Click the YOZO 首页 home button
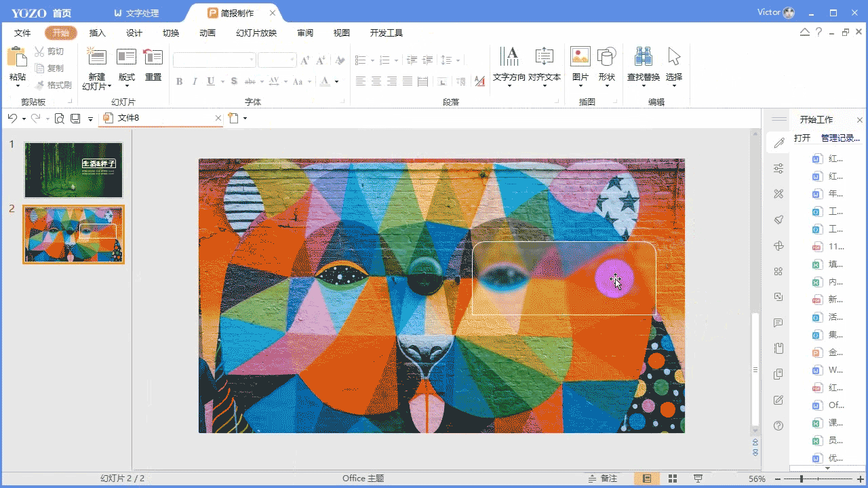 tap(41, 14)
